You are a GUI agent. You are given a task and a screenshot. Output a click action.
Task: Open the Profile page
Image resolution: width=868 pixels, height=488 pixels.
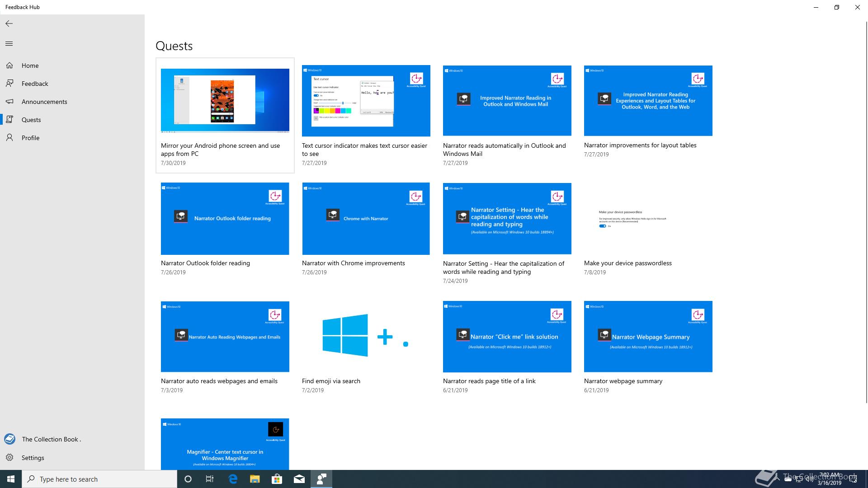(72, 138)
